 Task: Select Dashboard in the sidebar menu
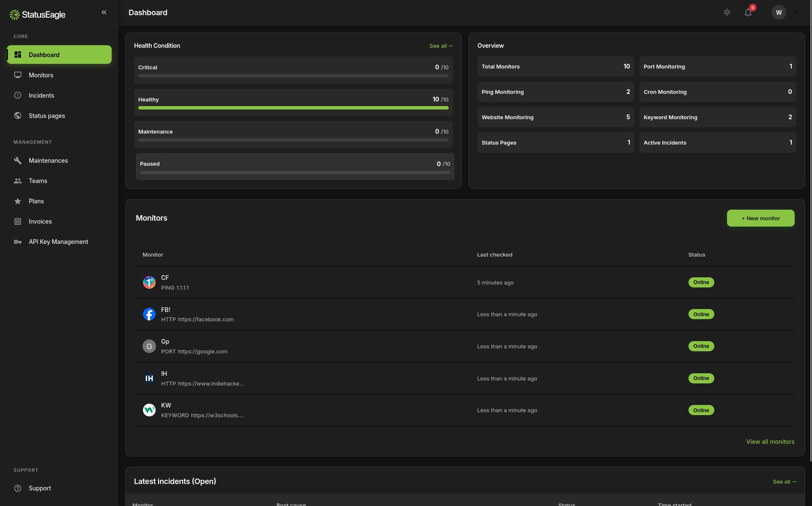[44, 55]
